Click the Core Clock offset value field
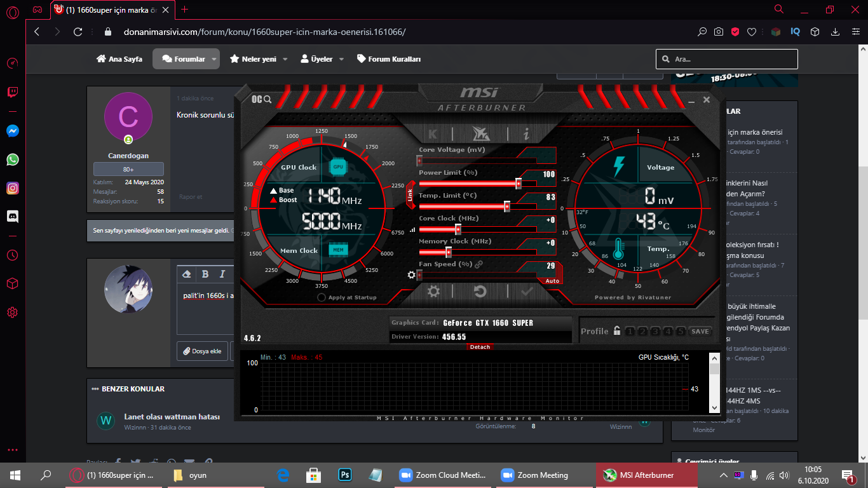Image resolution: width=868 pixels, height=488 pixels. [539, 220]
